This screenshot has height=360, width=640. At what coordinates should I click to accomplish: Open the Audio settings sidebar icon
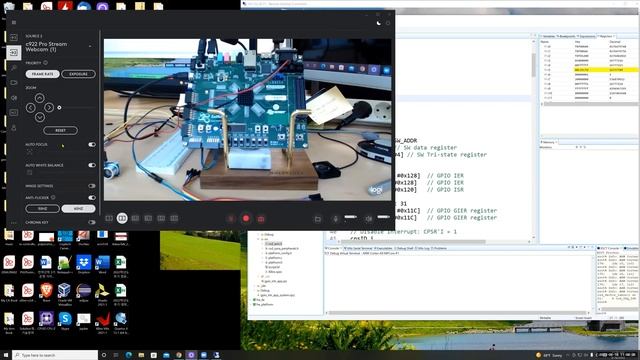13,98
